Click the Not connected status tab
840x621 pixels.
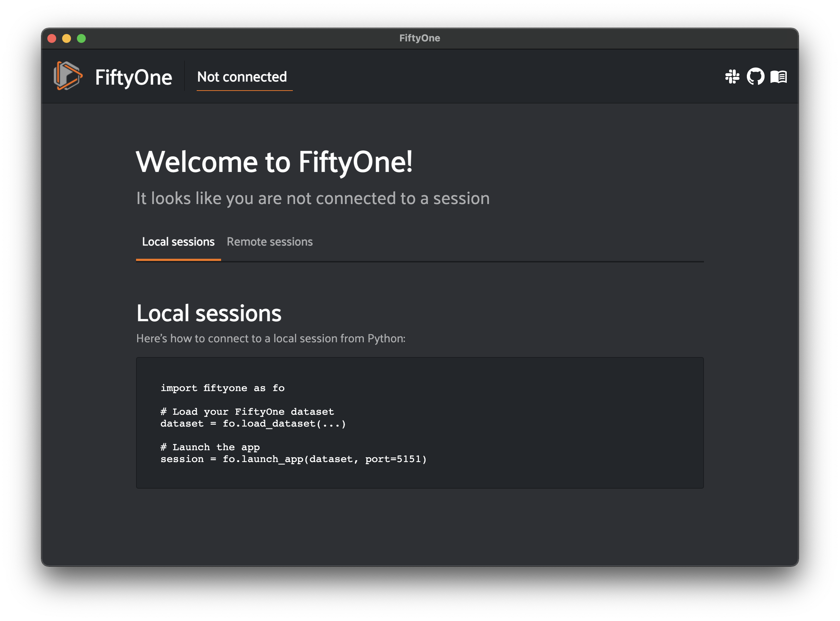point(243,77)
